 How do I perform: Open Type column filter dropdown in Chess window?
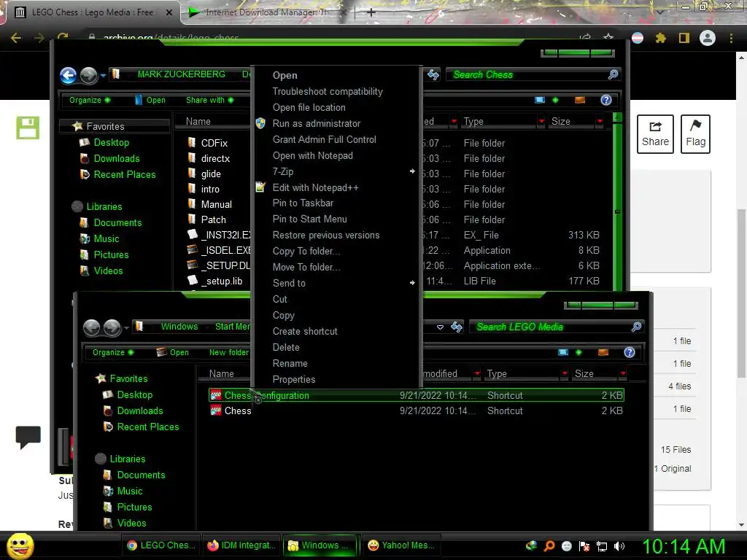click(541, 122)
